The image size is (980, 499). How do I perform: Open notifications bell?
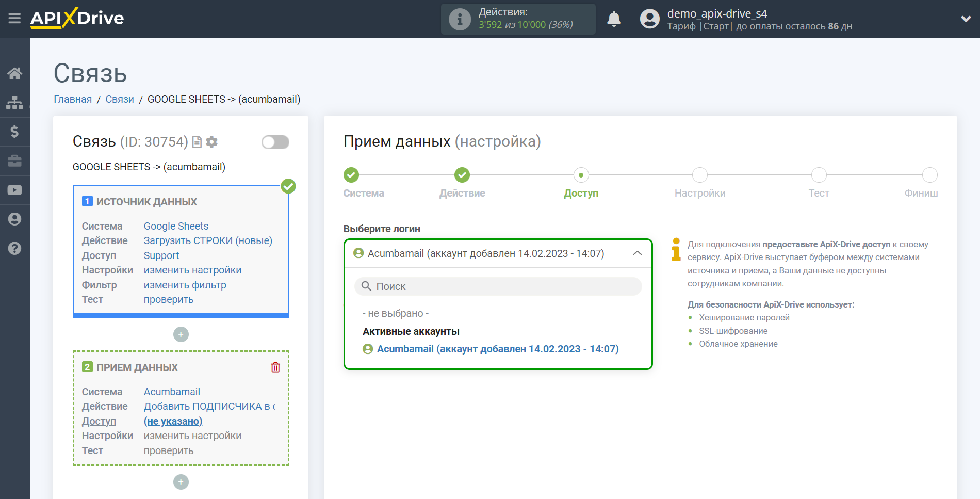click(614, 19)
